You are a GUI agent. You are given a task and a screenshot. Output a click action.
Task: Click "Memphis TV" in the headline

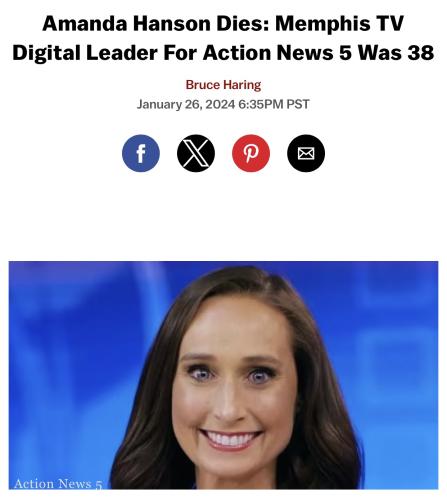(x=339, y=24)
